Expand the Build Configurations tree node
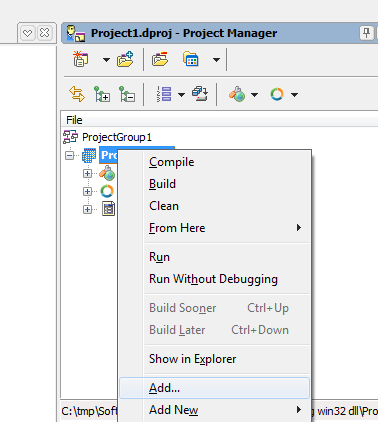The height and width of the screenshot is (422, 378). tap(87, 173)
